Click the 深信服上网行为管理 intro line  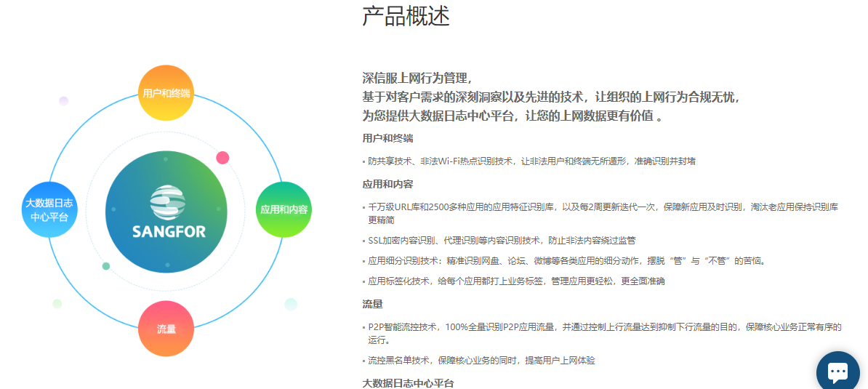coord(419,79)
